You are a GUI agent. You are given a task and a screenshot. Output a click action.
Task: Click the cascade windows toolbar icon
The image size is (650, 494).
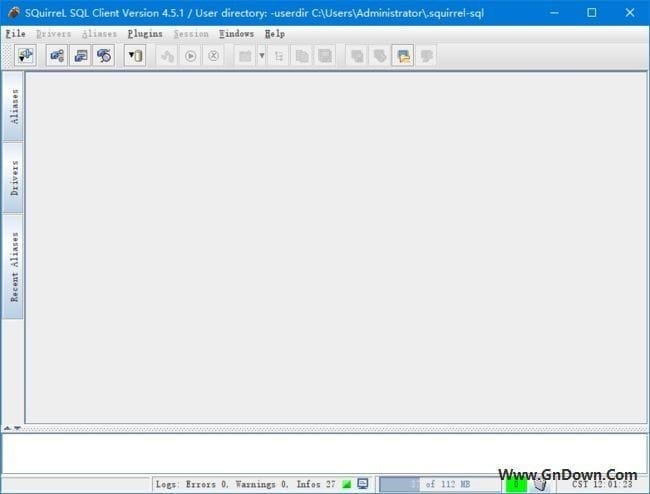(356, 56)
